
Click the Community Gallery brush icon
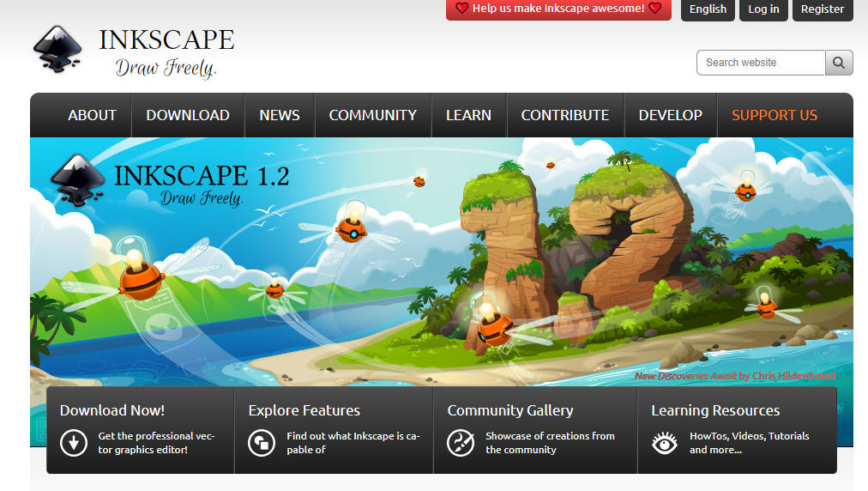tap(461, 443)
